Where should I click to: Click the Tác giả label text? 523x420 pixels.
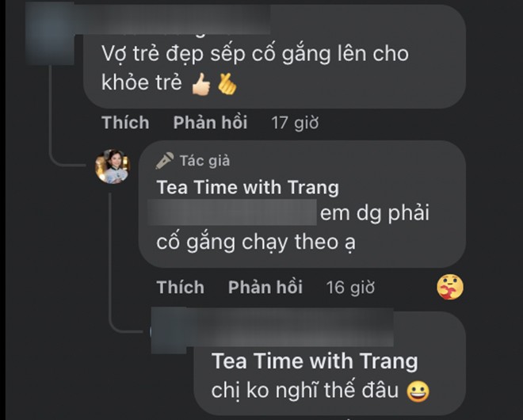point(204,161)
